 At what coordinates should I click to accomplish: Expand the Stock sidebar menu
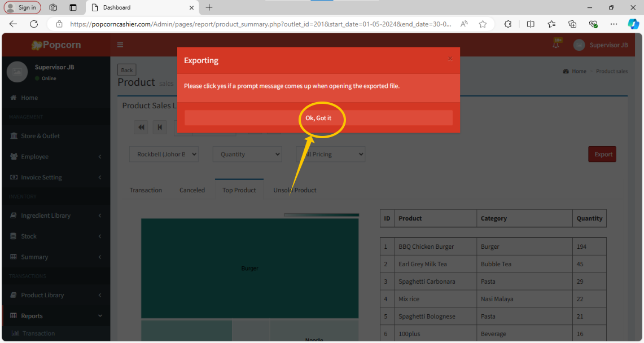[56, 236]
